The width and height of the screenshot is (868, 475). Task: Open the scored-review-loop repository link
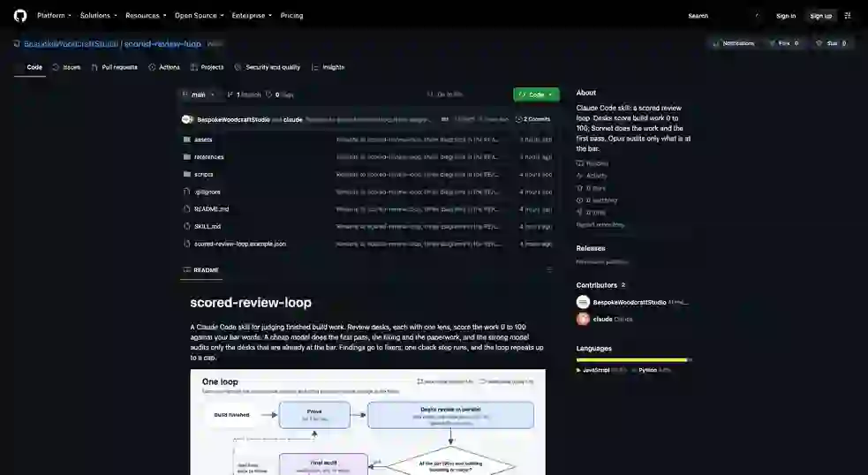[x=162, y=44]
